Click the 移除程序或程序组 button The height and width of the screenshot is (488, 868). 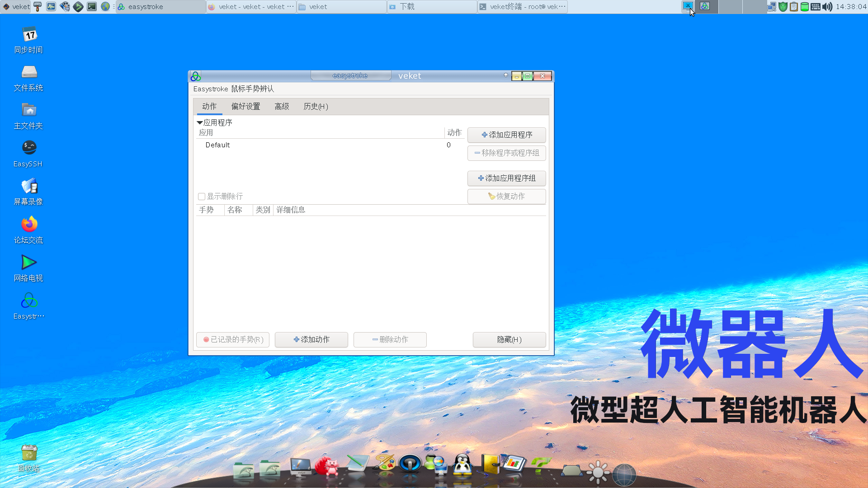point(507,153)
